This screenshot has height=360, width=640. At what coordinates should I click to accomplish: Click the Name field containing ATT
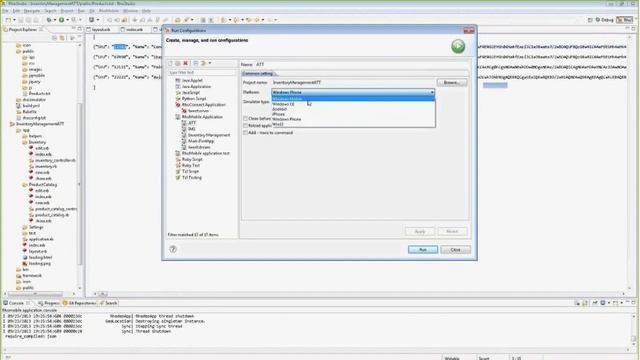pyautogui.click(x=362, y=64)
